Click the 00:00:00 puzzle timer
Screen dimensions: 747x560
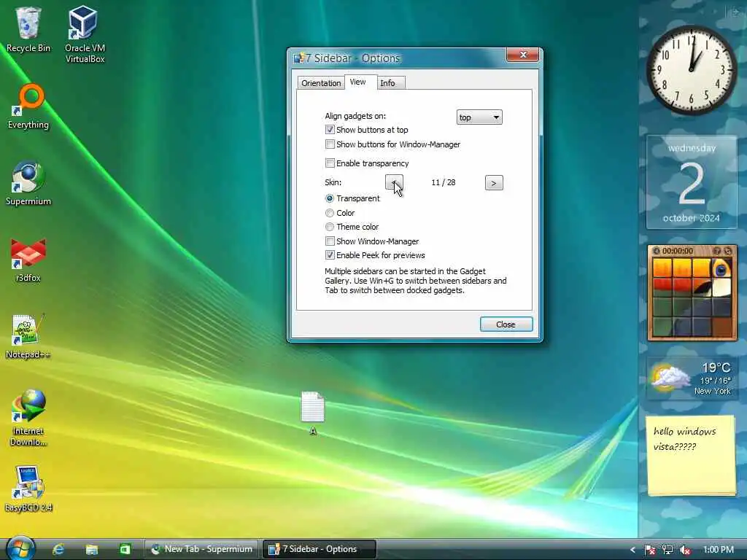click(x=678, y=251)
